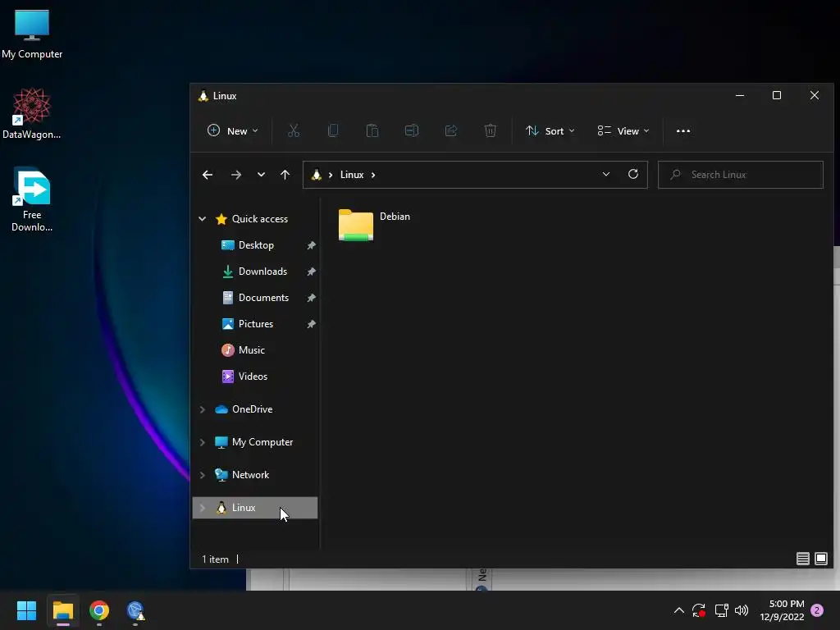Click the Search Linux field
Image resolution: width=840 pixels, height=630 pixels.
pyautogui.click(x=741, y=175)
